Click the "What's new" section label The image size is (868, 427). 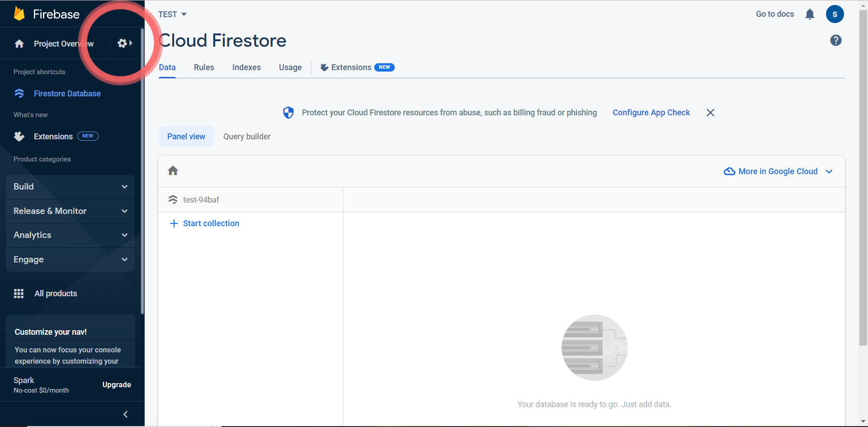tap(30, 115)
